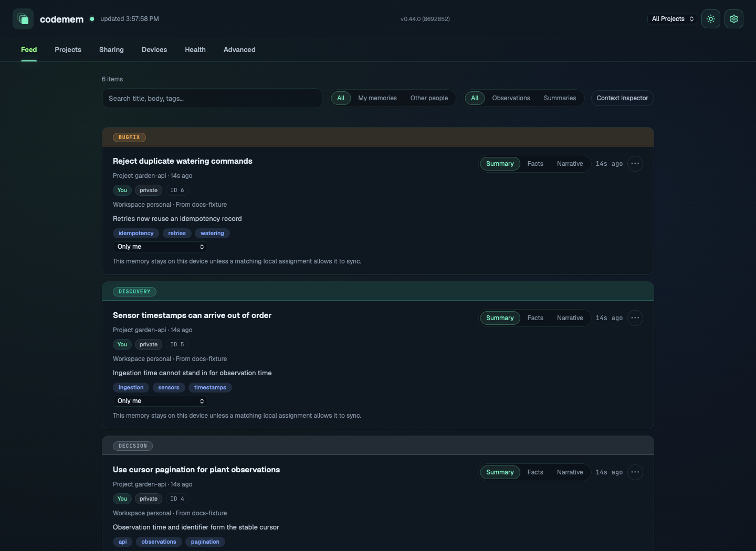This screenshot has height=551, width=756.
Task: Open visibility dropdown on Sensor timestamps card
Action: coord(160,401)
